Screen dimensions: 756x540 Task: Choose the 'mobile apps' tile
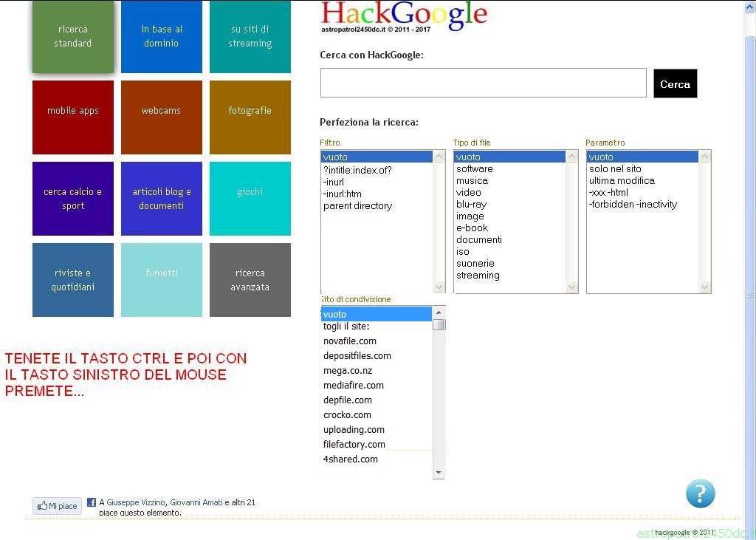(73, 117)
